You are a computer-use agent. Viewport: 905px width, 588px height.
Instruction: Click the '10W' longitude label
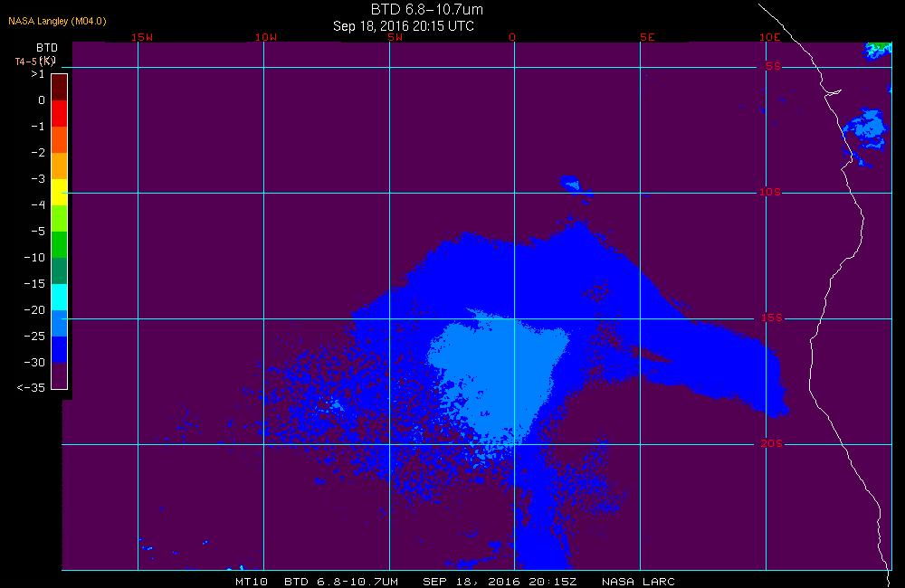[266, 37]
